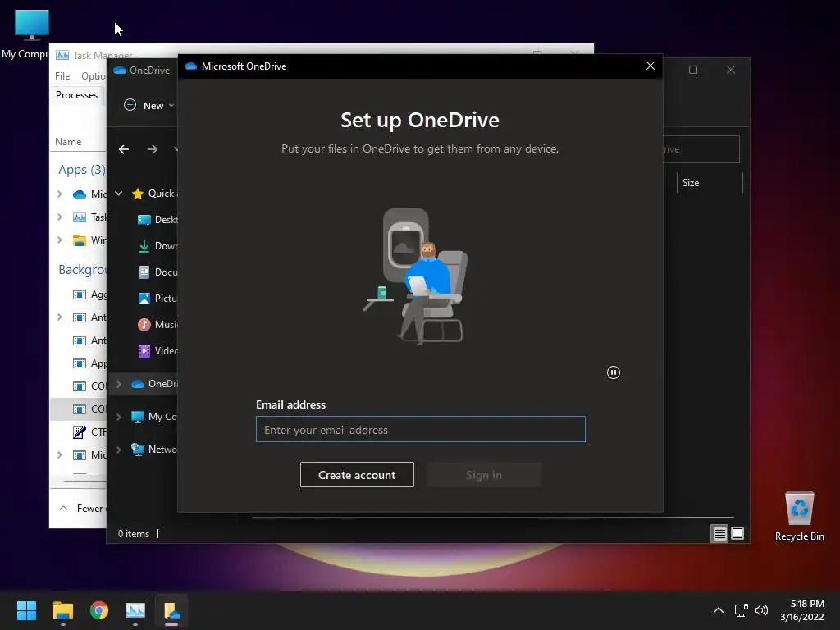Click the Network icon in navigation pane

point(138,449)
